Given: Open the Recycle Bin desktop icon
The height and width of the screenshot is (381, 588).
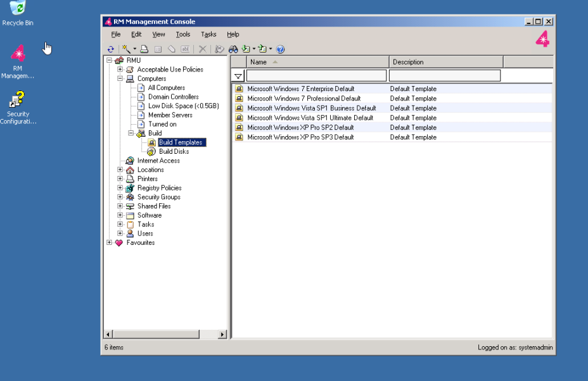Looking at the screenshot, I should click(x=17, y=13).
